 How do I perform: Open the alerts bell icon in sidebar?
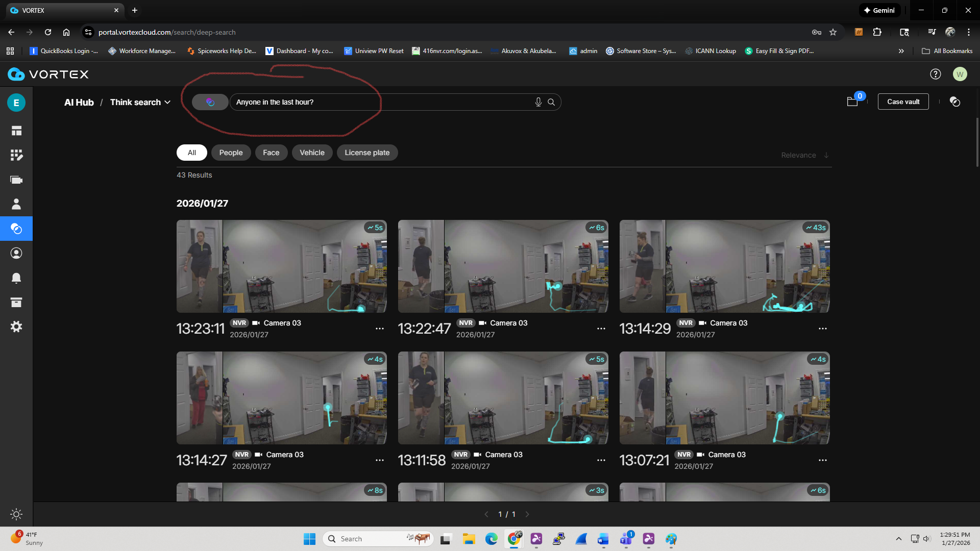16,278
